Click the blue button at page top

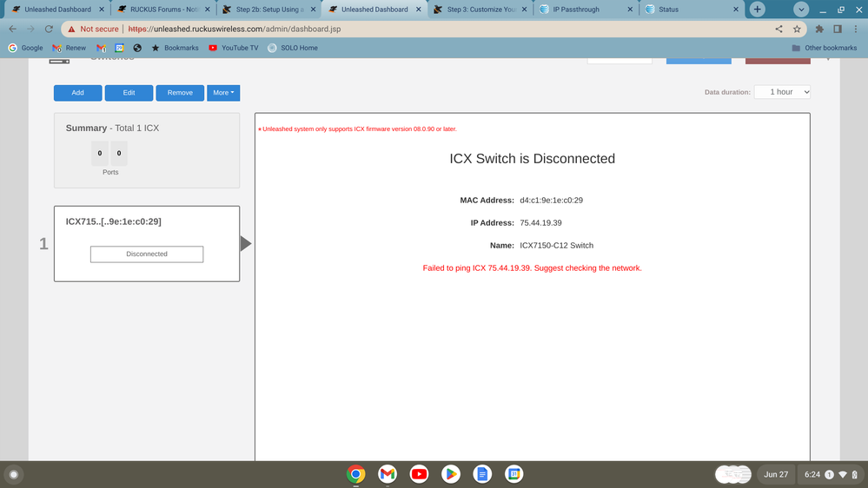[699, 61]
